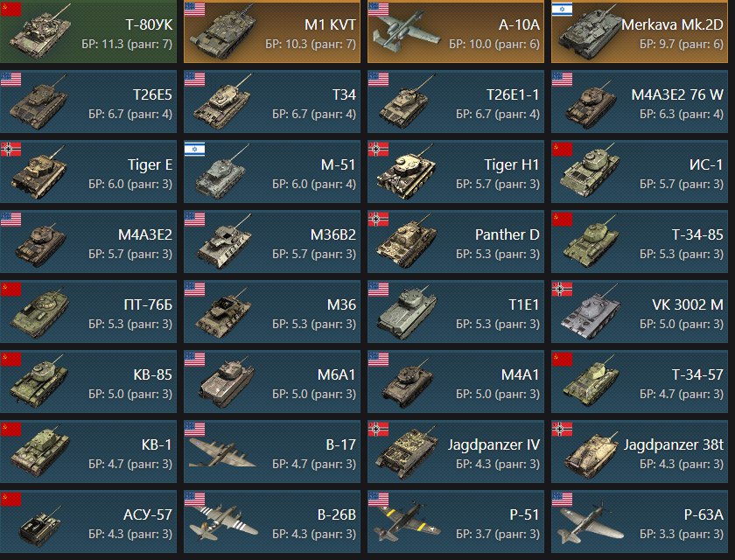Image resolution: width=735 pixels, height=560 pixels.
Task: Open the VK 3002 M card
Action: point(640,311)
